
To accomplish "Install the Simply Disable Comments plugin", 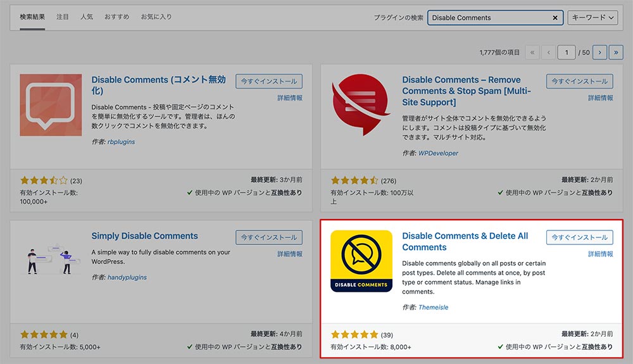I will [269, 237].
